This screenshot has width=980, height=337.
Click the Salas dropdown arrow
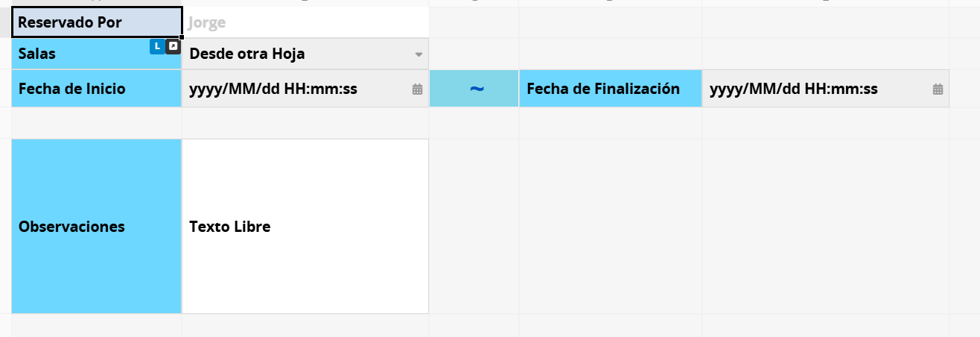(419, 54)
